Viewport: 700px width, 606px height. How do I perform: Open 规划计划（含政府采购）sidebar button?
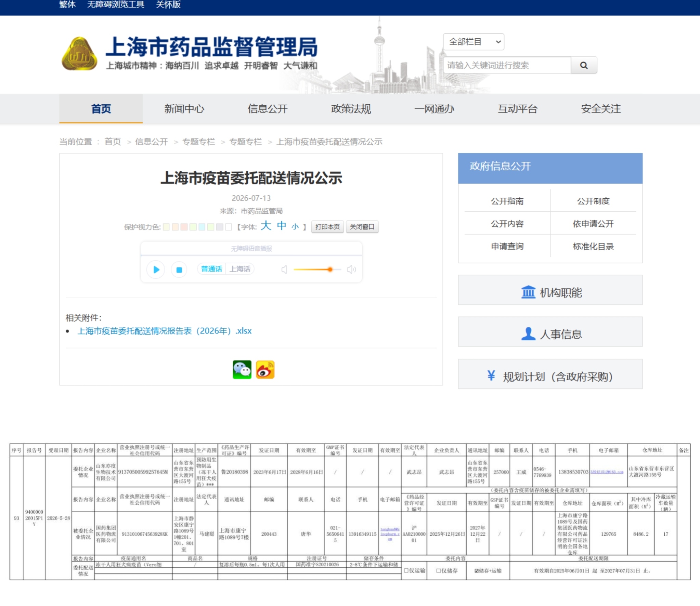[x=550, y=374]
